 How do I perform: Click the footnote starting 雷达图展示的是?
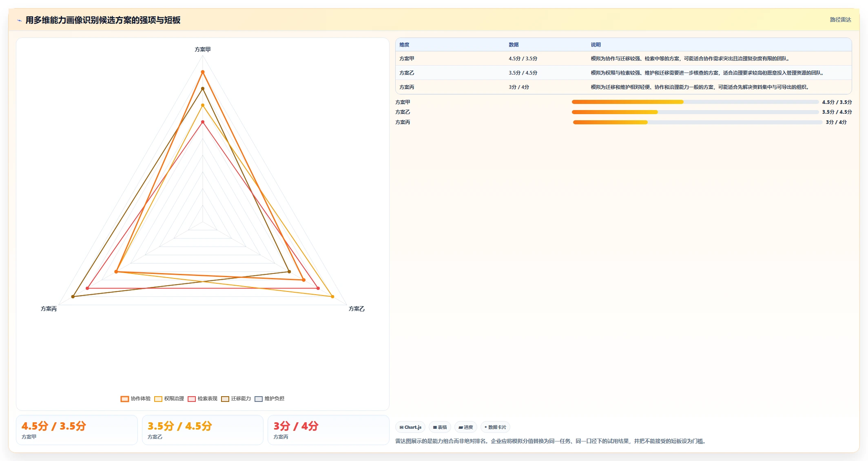(x=551, y=441)
